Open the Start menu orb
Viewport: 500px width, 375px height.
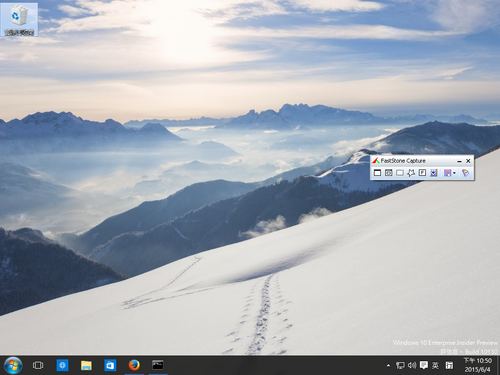coord(13,365)
